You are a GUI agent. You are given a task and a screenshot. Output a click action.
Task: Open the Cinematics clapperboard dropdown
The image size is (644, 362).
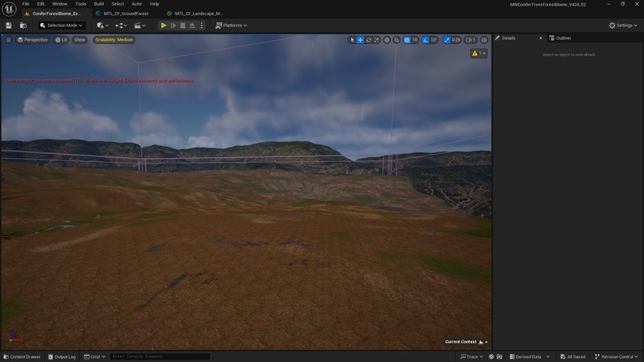pos(140,26)
